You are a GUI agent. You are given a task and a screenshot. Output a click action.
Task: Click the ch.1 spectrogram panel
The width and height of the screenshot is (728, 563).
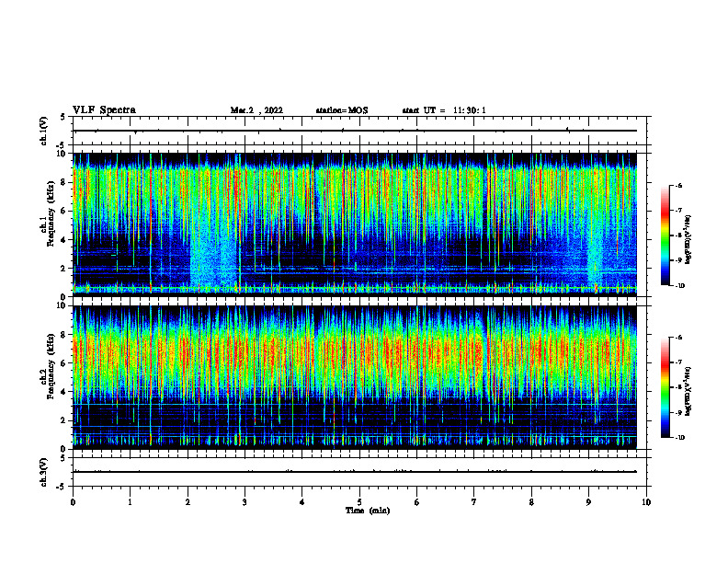[355, 224]
